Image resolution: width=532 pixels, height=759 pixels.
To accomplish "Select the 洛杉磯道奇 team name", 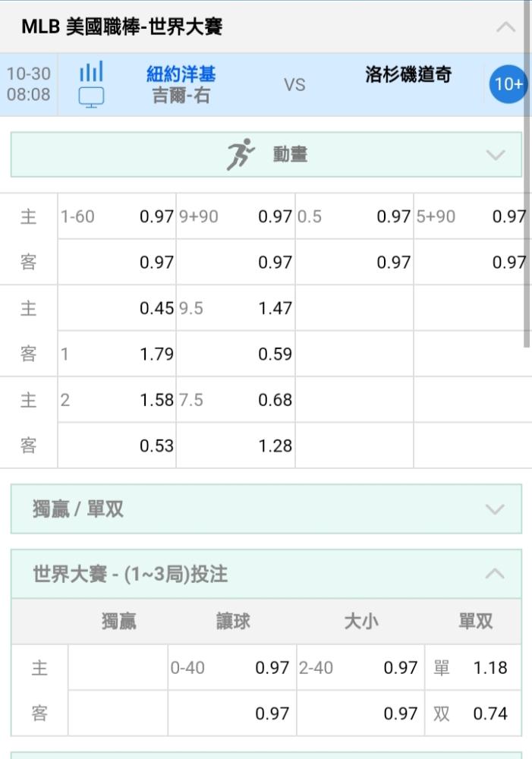I will (408, 74).
